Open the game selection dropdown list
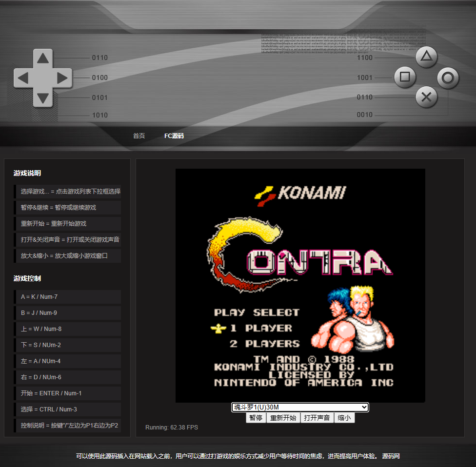The image size is (476, 467). click(300, 407)
